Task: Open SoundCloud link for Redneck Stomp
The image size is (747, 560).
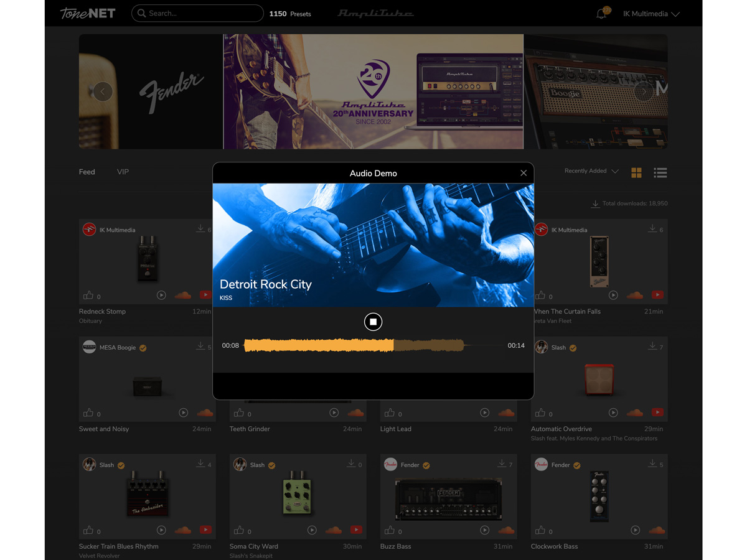Action: click(x=183, y=296)
